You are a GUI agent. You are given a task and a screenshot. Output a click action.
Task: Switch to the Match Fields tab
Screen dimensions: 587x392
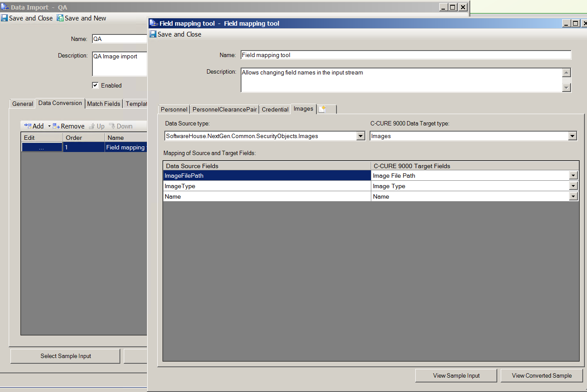tap(104, 104)
